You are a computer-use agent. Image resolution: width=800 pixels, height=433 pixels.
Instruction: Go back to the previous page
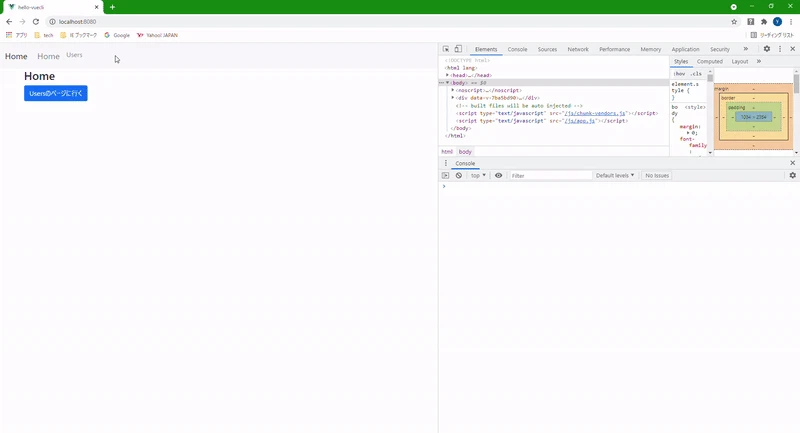click(9, 22)
